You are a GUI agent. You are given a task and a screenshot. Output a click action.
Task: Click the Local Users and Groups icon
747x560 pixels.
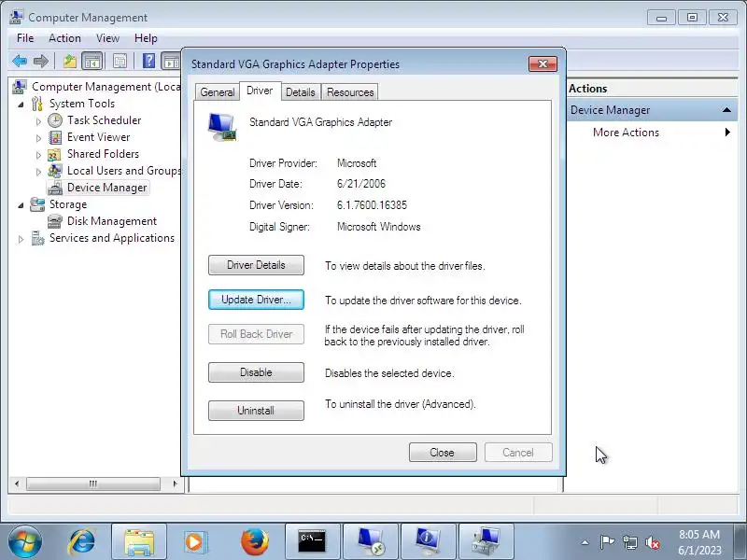[55, 171]
